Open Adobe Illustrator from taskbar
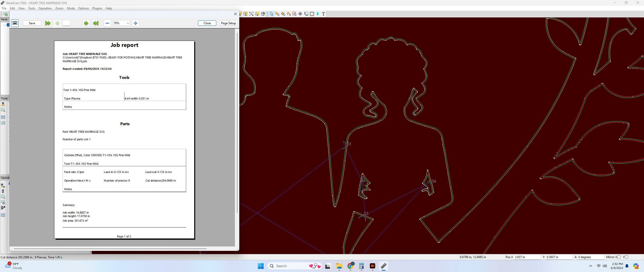 pos(372,266)
